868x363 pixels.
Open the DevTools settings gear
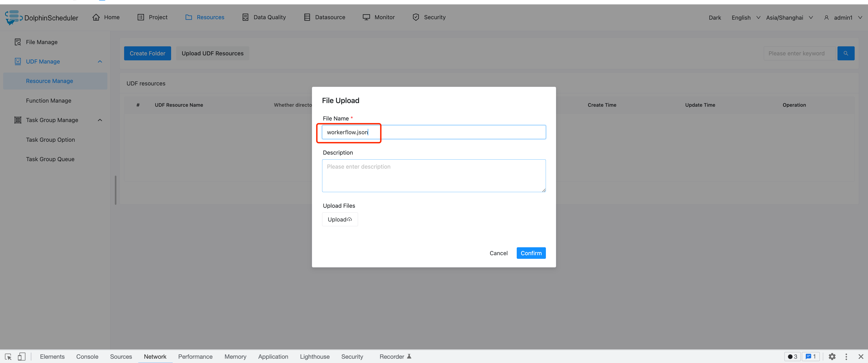[x=832, y=356]
